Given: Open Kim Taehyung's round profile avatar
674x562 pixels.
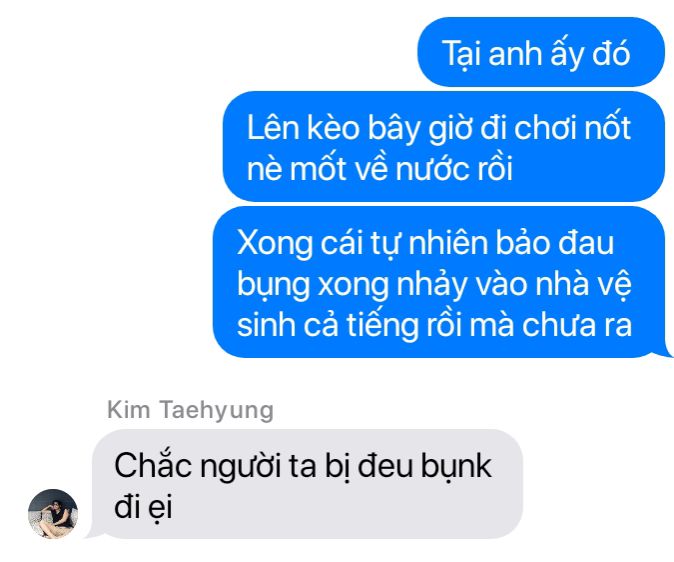Looking at the screenshot, I should (53, 513).
